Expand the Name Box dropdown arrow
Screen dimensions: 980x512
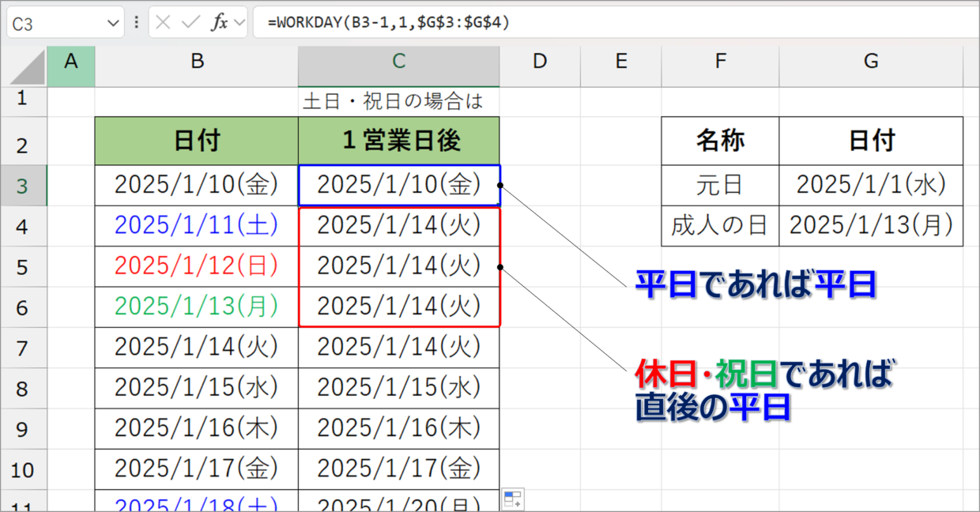(112, 24)
